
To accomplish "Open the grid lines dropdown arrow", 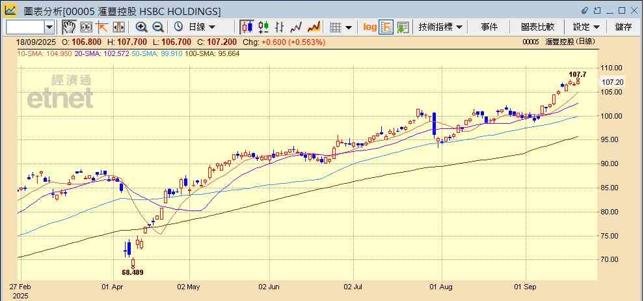I will pyautogui.click(x=349, y=27).
